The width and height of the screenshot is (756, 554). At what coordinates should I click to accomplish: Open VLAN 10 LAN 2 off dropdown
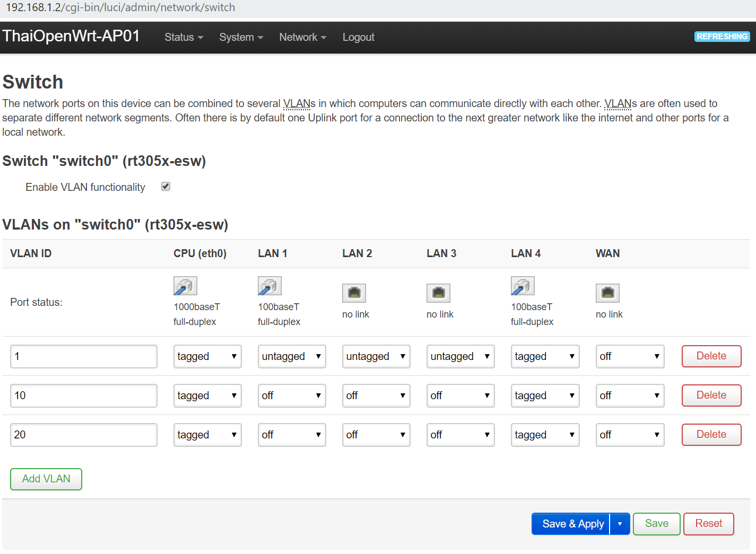tap(376, 395)
